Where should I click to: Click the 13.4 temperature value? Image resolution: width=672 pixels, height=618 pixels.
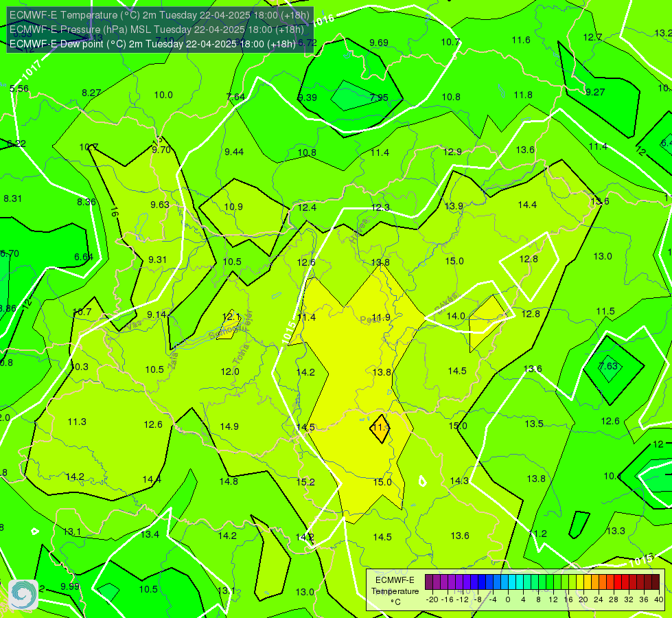point(150,534)
